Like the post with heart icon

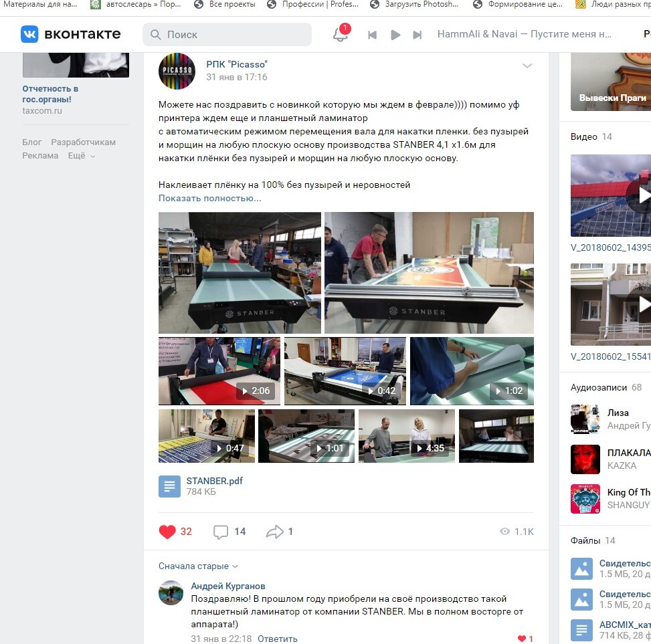167,532
